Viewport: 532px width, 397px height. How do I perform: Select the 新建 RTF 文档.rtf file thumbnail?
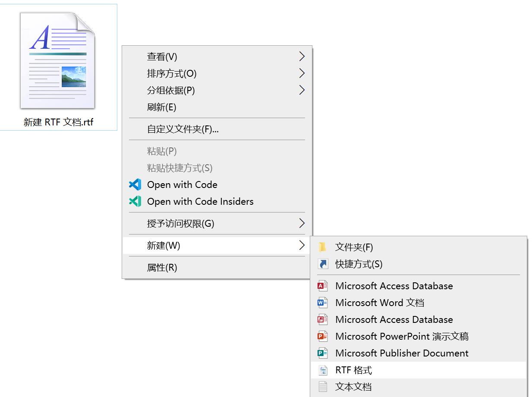[57, 60]
